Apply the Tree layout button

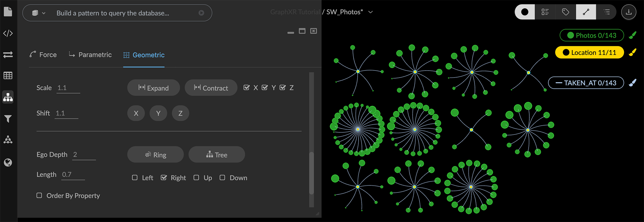coord(217,155)
